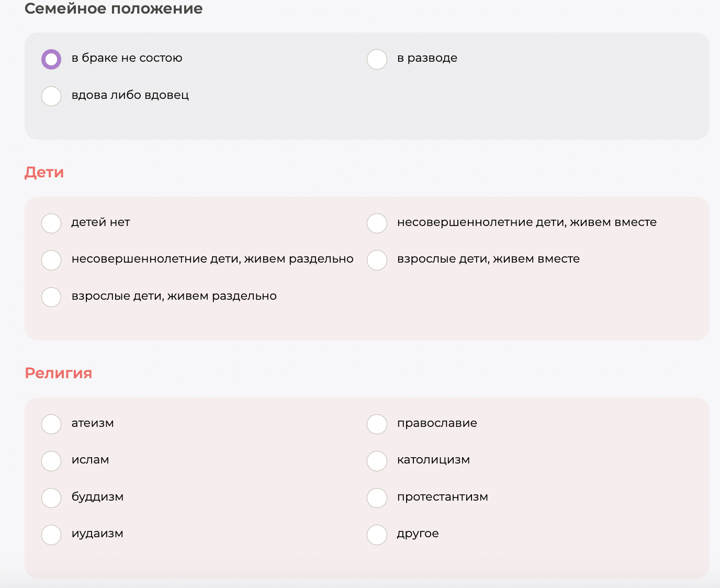Select the 'буддизм' radio button

(51, 498)
